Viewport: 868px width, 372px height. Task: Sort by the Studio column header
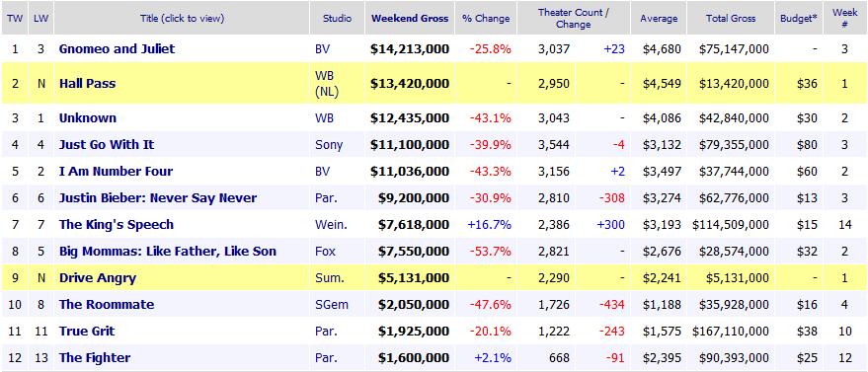click(x=338, y=18)
